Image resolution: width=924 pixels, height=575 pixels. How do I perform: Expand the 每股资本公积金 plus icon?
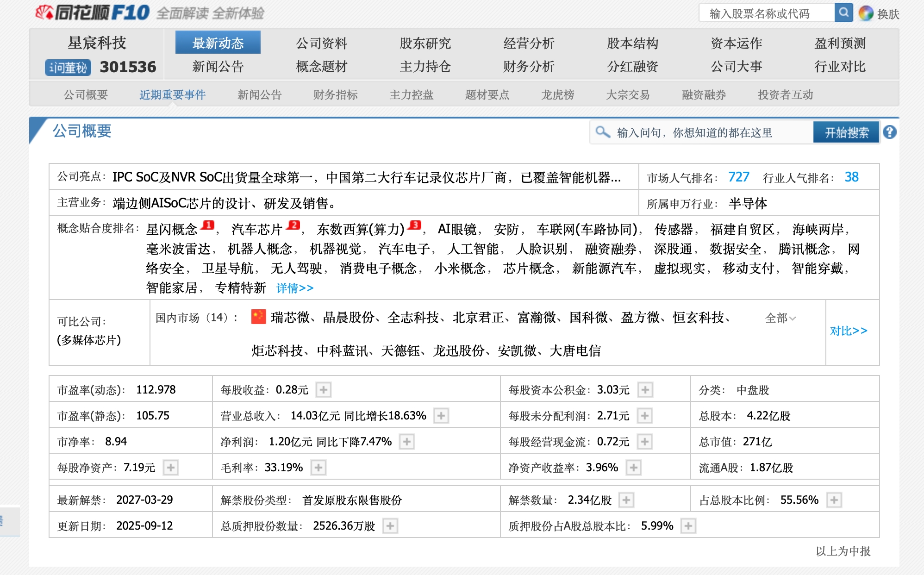pyautogui.click(x=645, y=390)
